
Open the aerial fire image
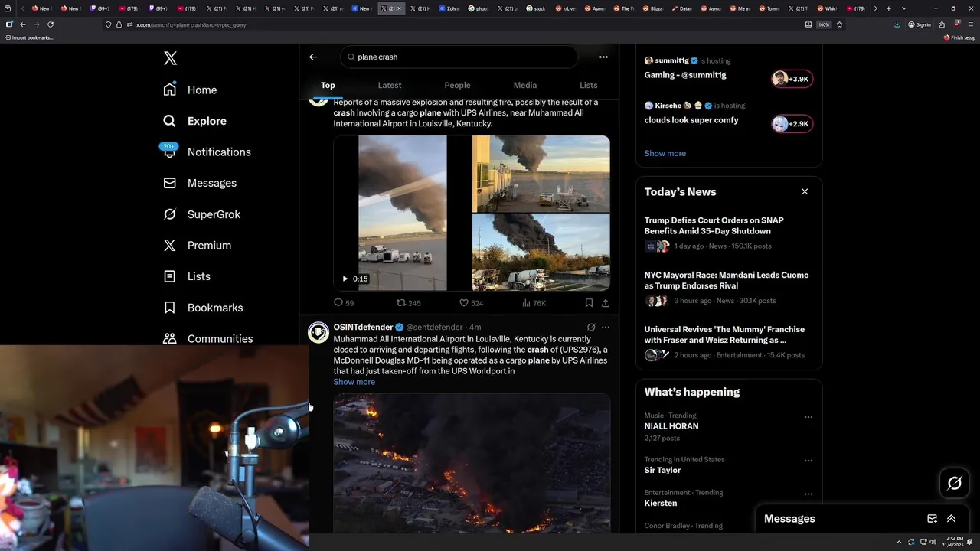[472, 463]
